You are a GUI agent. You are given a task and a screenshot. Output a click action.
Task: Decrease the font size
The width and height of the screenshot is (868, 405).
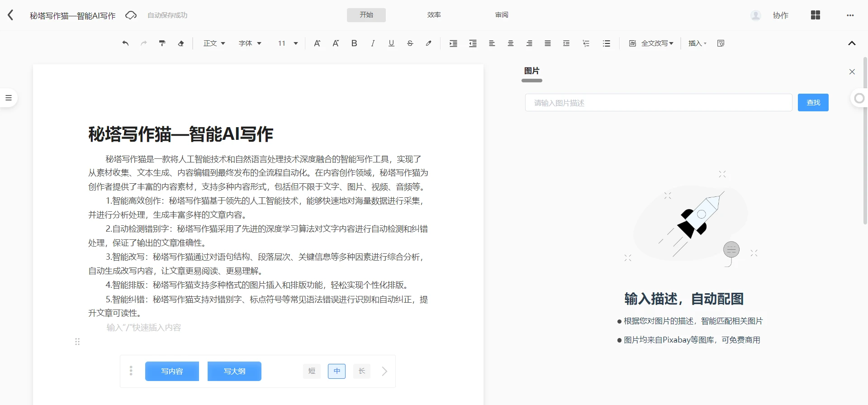(336, 43)
